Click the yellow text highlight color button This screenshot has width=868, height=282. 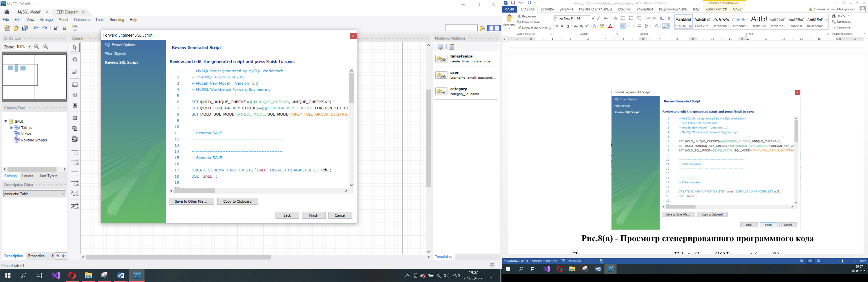(602, 26)
